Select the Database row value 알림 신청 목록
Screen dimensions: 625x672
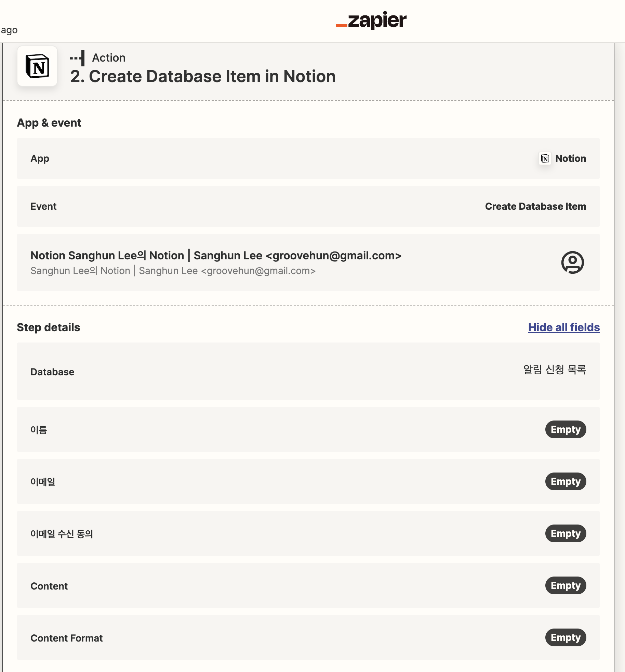pyautogui.click(x=555, y=370)
